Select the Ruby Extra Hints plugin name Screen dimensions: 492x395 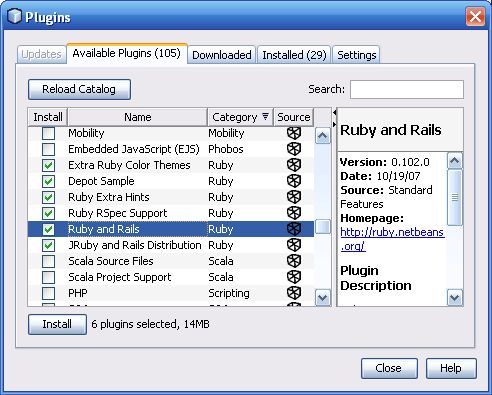[109, 197]
